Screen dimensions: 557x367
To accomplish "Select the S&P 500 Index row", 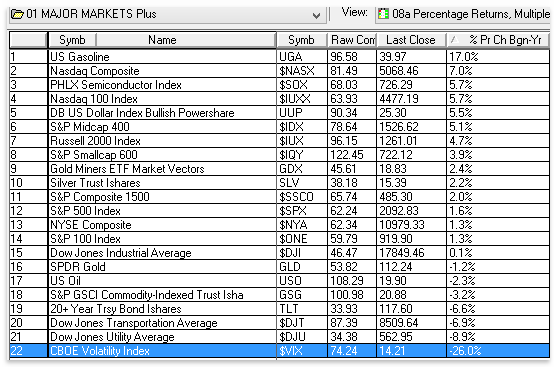I will pos(279,211).
